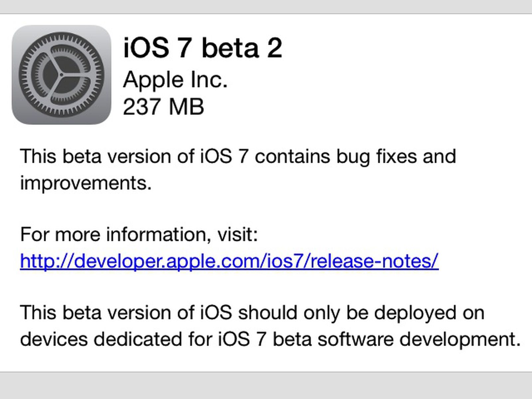Click the "Apple Inc." publisher name
The width and height of the screenshot is (532, 399).
pos(175,80)
